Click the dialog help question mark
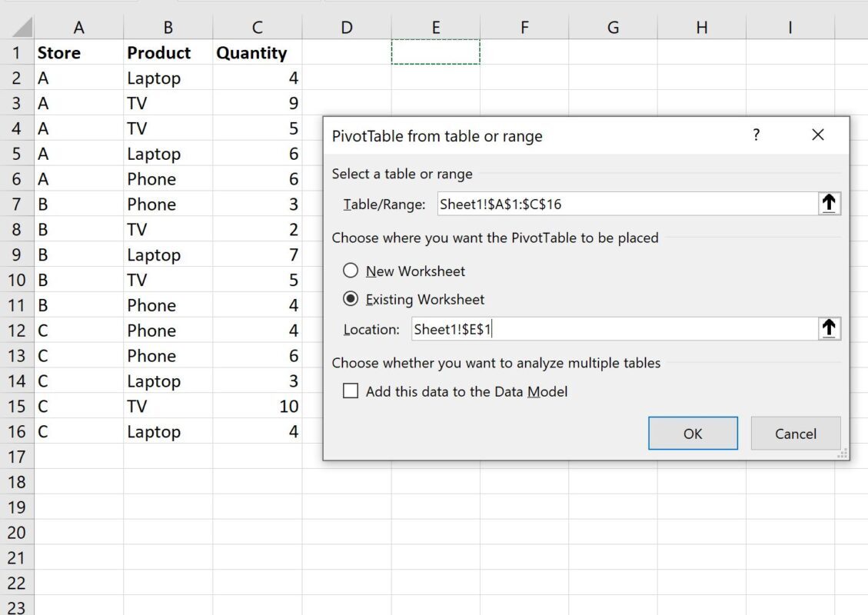 (x=756, y=135)
